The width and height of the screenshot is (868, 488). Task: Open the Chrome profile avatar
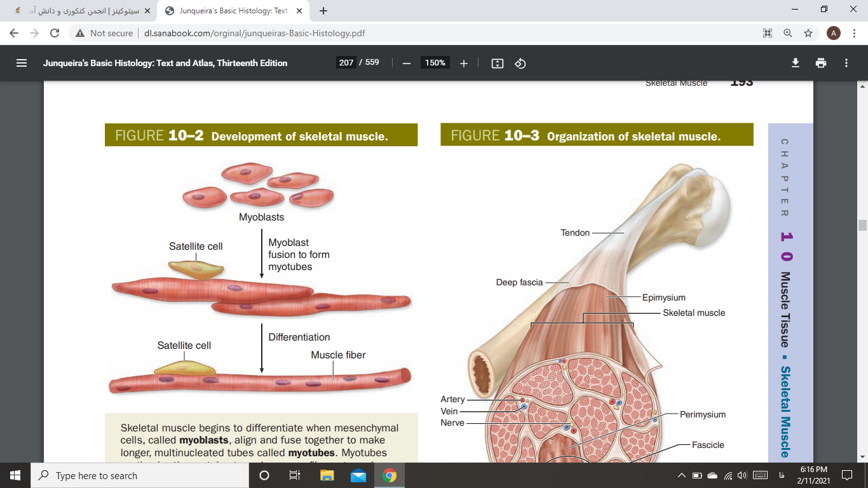pos(834,33)
